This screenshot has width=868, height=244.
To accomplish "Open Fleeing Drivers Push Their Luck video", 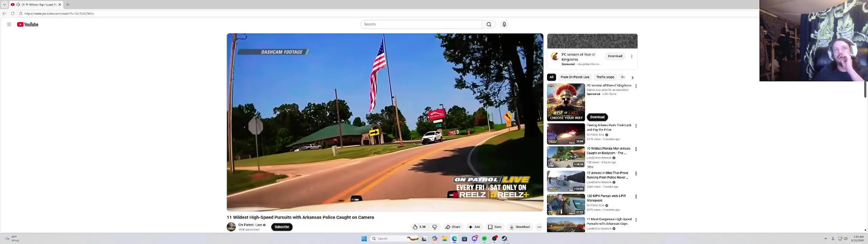I will click(609, 127).
